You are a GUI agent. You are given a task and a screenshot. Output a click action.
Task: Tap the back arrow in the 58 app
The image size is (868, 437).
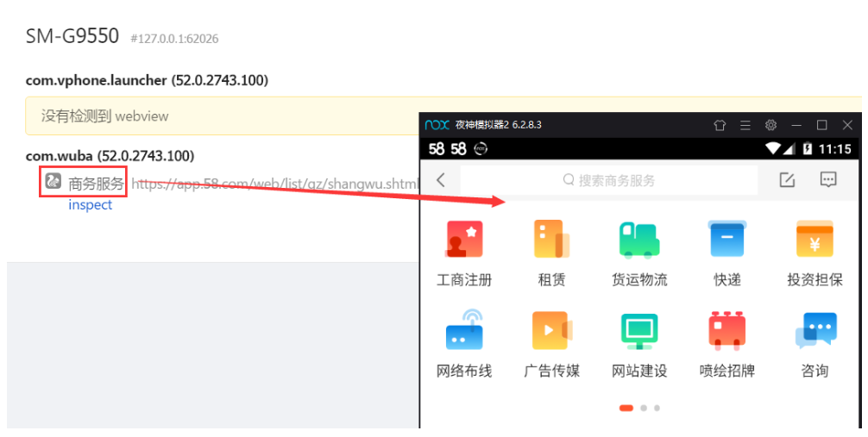click(441, 180)
